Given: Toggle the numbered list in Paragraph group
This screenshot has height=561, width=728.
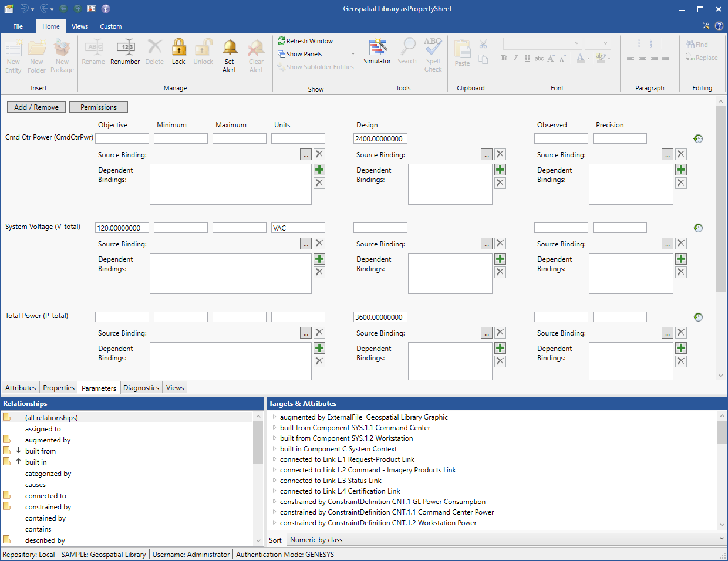Looking at the screenshot, I should [x=654, y=43].
